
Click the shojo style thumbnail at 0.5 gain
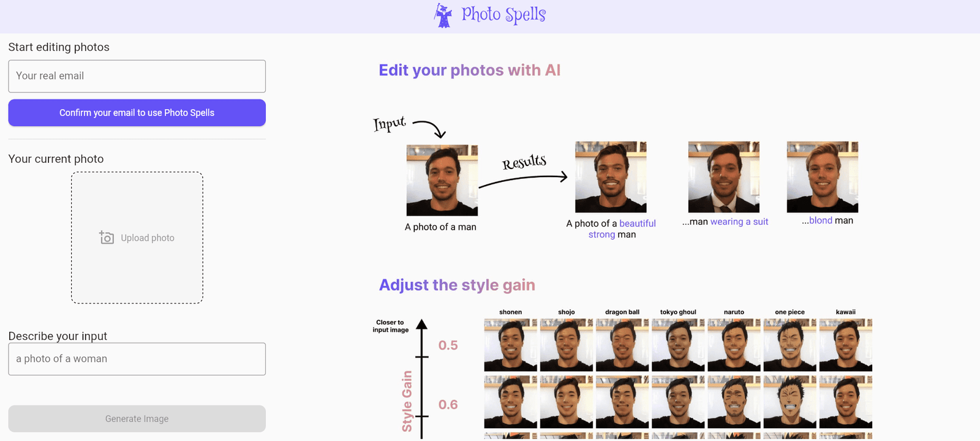pyautogui.click(x=567, y=345)
